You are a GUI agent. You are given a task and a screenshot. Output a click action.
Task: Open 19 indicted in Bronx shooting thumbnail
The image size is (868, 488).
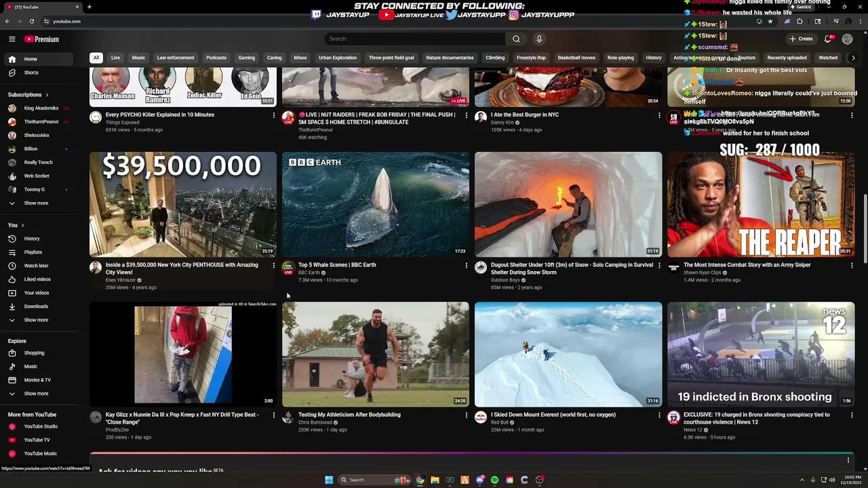coord(761,354)
